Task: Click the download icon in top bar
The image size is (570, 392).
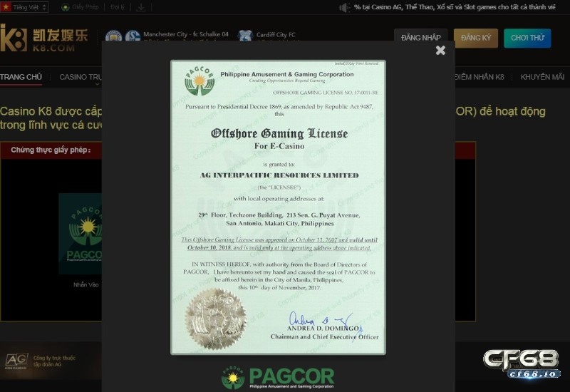Action: [140, 7]
